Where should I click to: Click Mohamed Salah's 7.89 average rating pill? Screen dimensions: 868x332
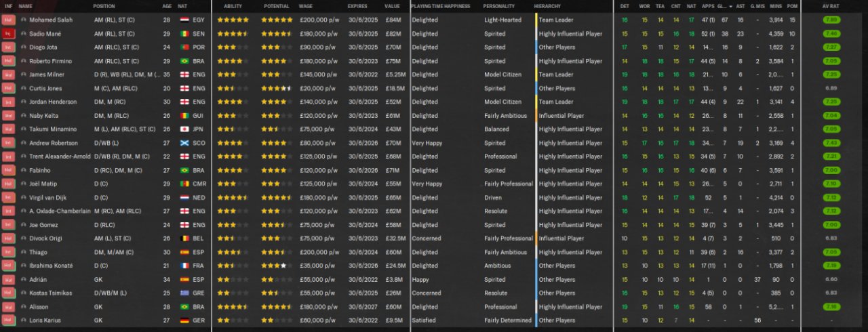tap(831, 20)
